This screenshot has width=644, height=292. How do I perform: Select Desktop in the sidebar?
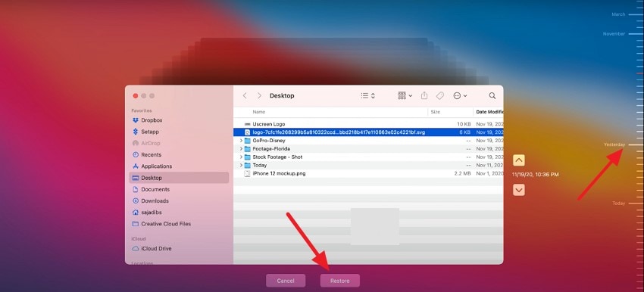[179, 178]
